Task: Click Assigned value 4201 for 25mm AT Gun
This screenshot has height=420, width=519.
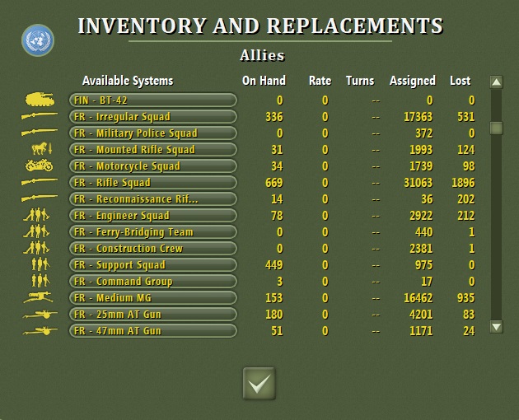Action: coord(421,315)
